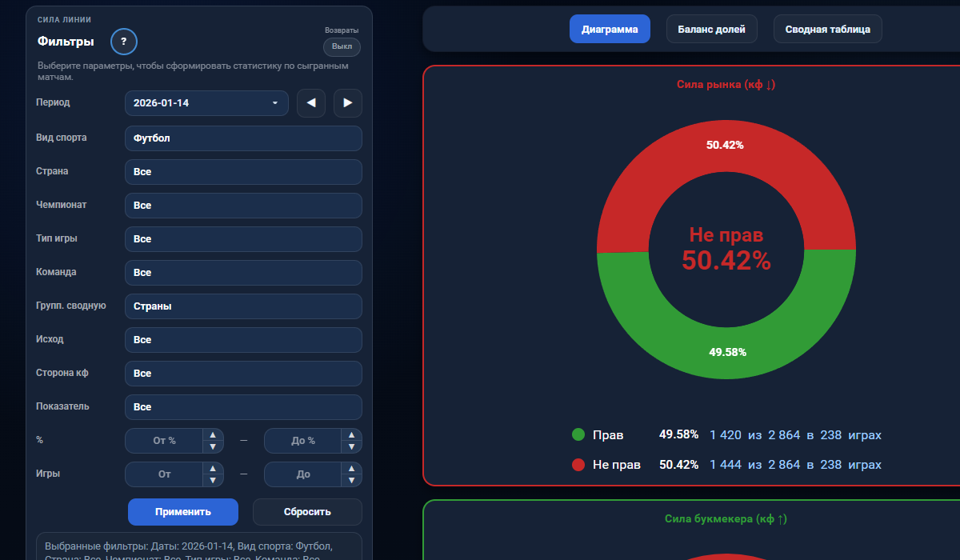The image size is (960, 560).
Task: Increase the Игры От value with up arrow
Action: [x=212, y=469]
